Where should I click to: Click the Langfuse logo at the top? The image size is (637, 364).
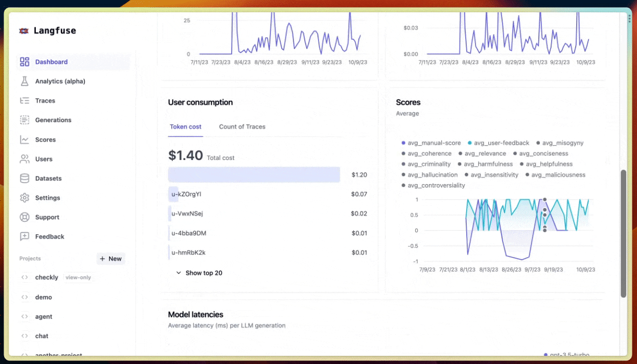(47, 30)
